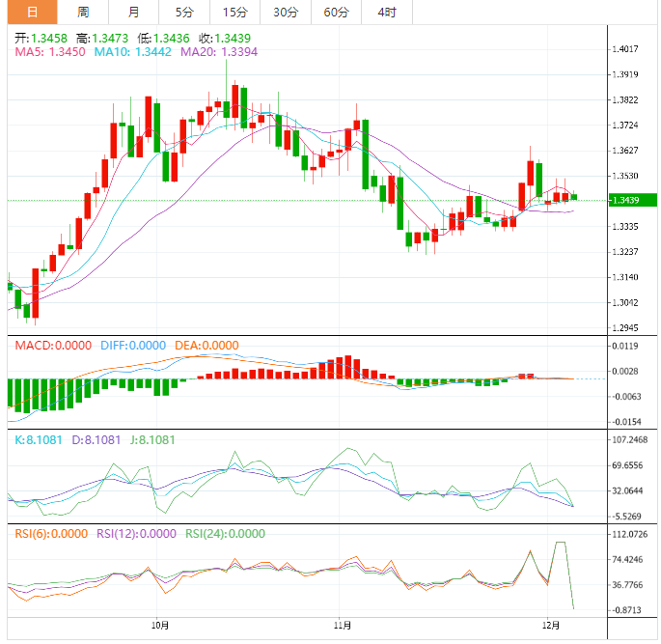Viewport: 661px width, 644px height.
Task: Click the RSI axis value 74.4246
Action: [x=627, y=560]
